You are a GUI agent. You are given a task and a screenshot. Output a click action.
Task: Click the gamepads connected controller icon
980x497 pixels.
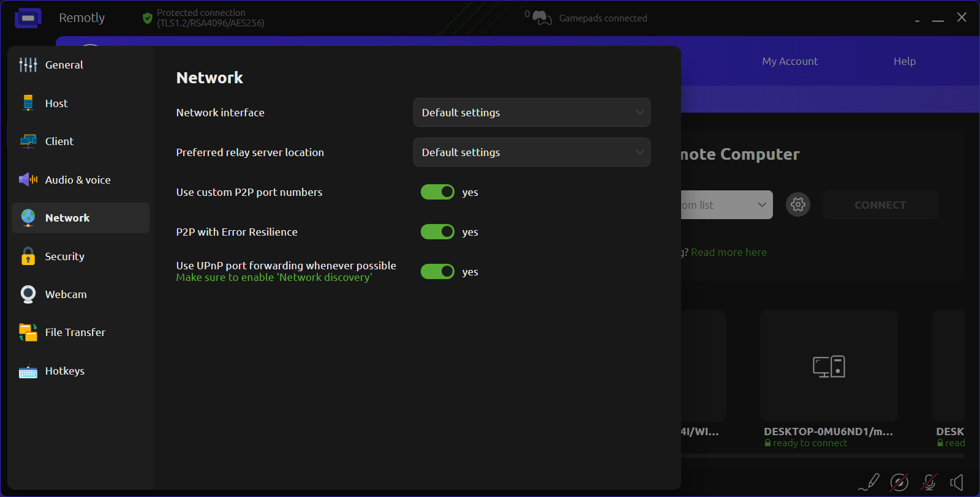pos(541,18)
